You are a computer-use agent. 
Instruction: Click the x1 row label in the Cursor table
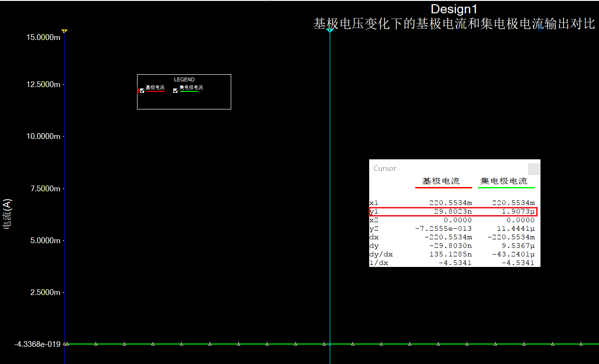tap(374, 203)
